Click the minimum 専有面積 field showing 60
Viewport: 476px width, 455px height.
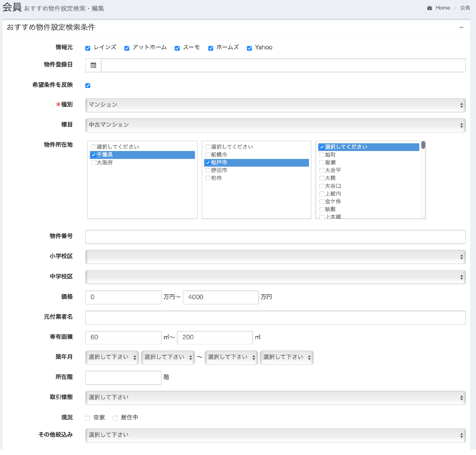[123, 338]
